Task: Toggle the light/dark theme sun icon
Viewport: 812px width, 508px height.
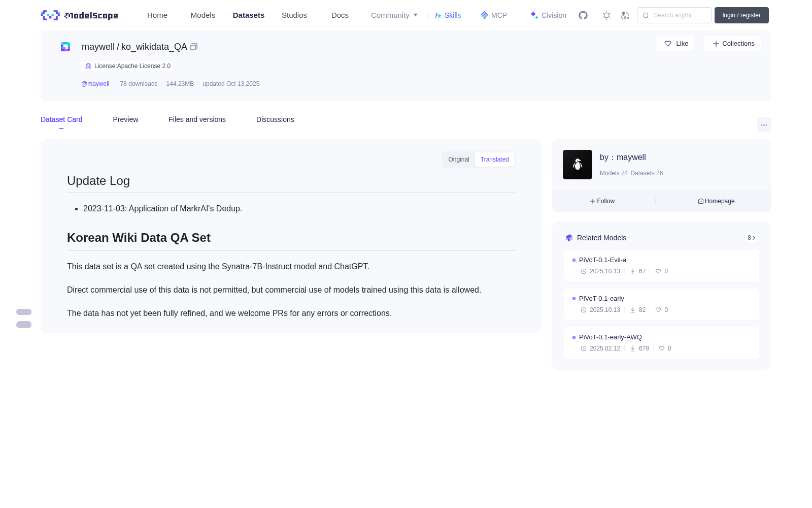Action: pyautogui.click(x=606, y=15)
